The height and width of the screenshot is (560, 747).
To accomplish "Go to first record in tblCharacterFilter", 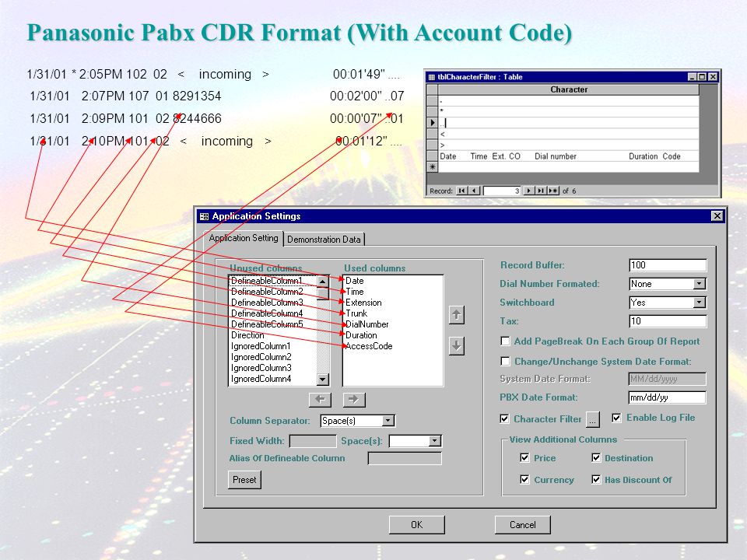I will [461, 191].
